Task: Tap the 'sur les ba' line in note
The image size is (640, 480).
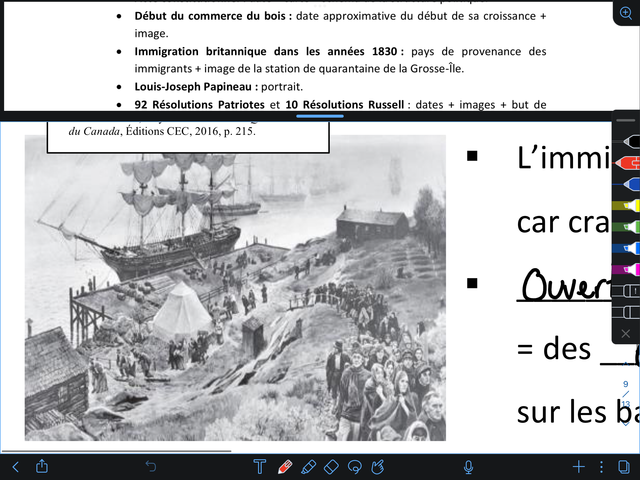Action: 578,412
